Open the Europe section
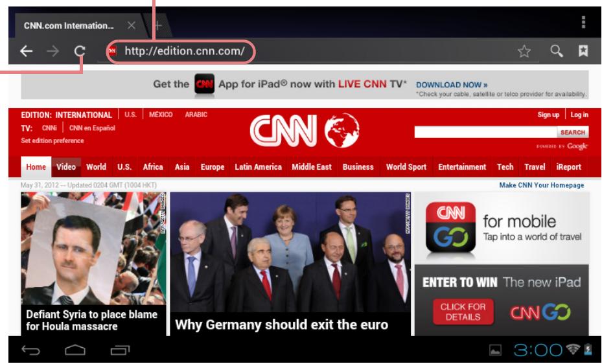Screen dimensions: 602x364 tap(213, 167)
